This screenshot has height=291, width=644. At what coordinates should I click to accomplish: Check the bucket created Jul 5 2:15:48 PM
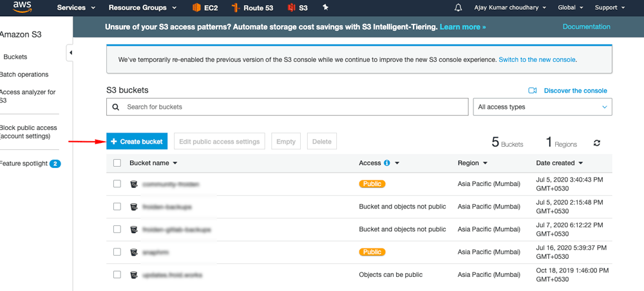(117, 207)
